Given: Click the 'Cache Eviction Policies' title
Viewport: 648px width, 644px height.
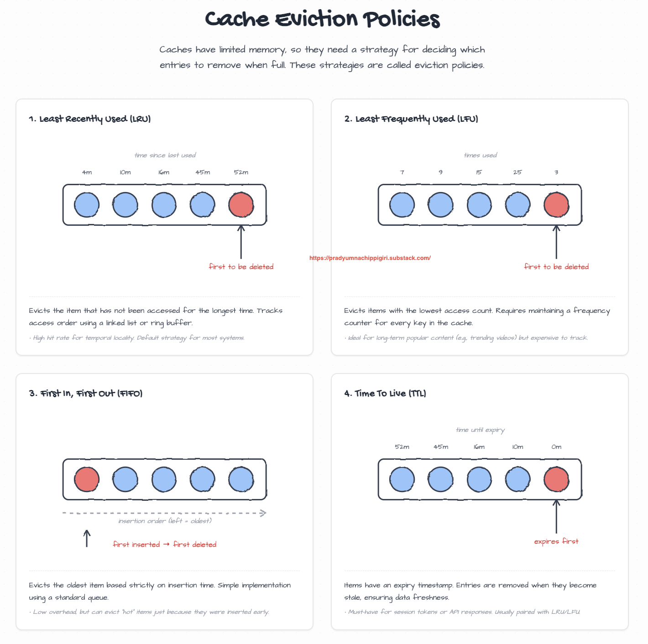Looking at the screenshot, I should pos(323,20).
